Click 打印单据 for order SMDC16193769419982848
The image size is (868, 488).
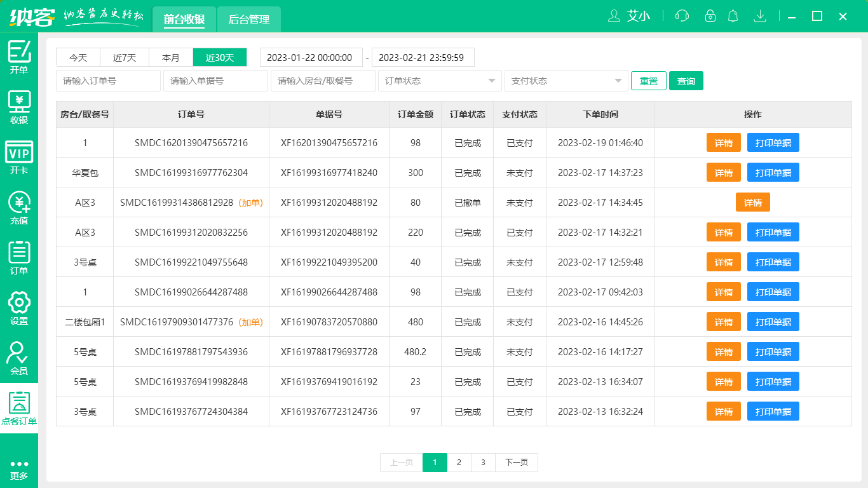(x=773, y=381)
